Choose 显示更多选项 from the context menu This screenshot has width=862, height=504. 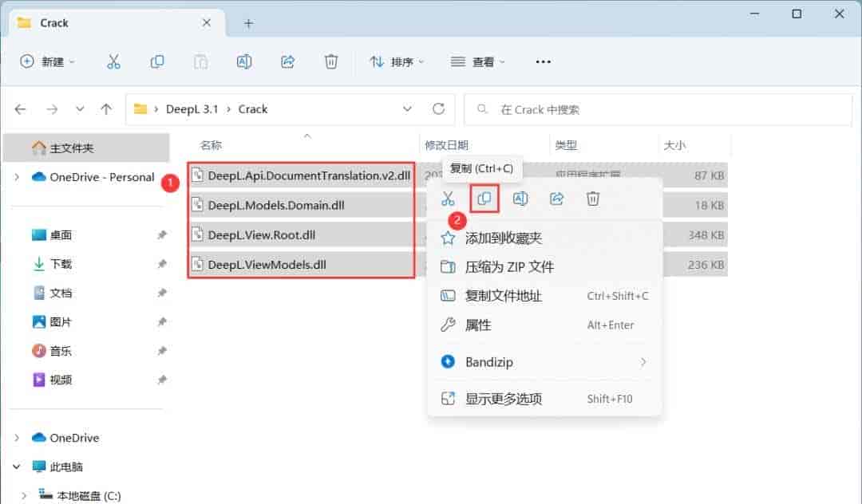(544, 399)
